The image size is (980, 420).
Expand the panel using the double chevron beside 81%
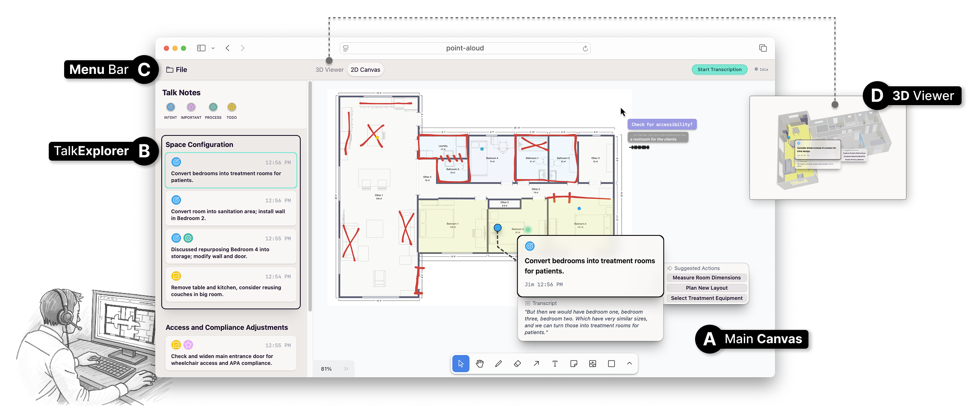(x=346, y=369)
